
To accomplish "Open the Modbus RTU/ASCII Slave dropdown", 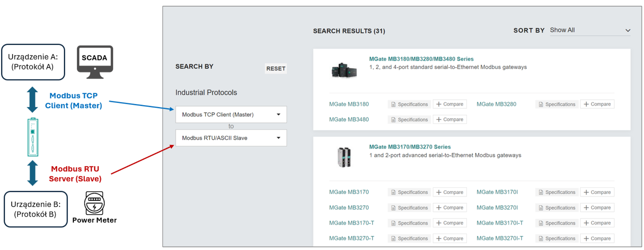I will pos(231,138).
